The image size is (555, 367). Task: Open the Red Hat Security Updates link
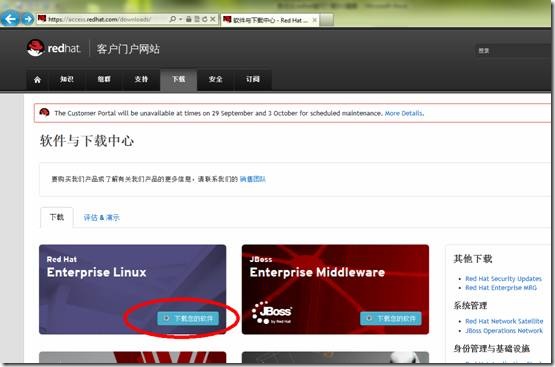[503, 279]
